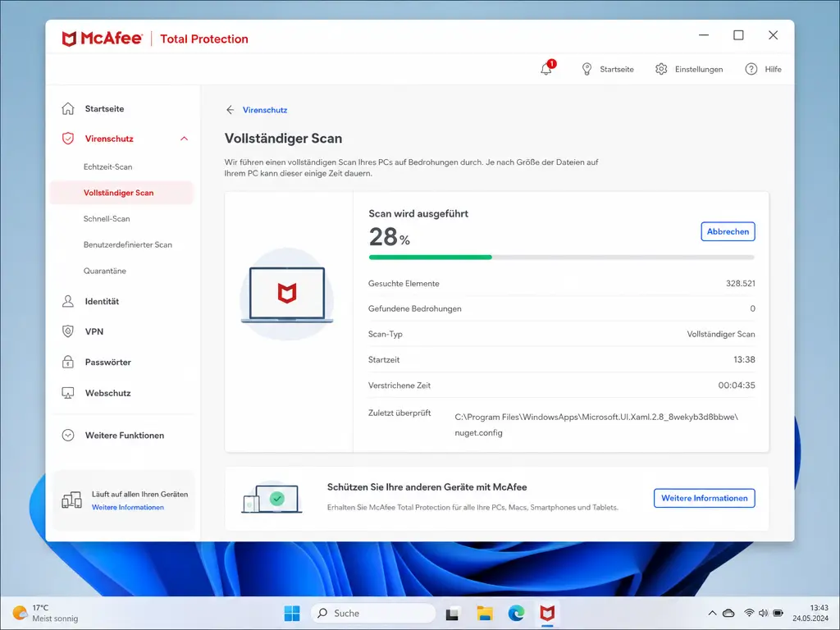Open the notification bell with red badge
This screenshot has width=840, height=630.
click(x=547, y=68)
